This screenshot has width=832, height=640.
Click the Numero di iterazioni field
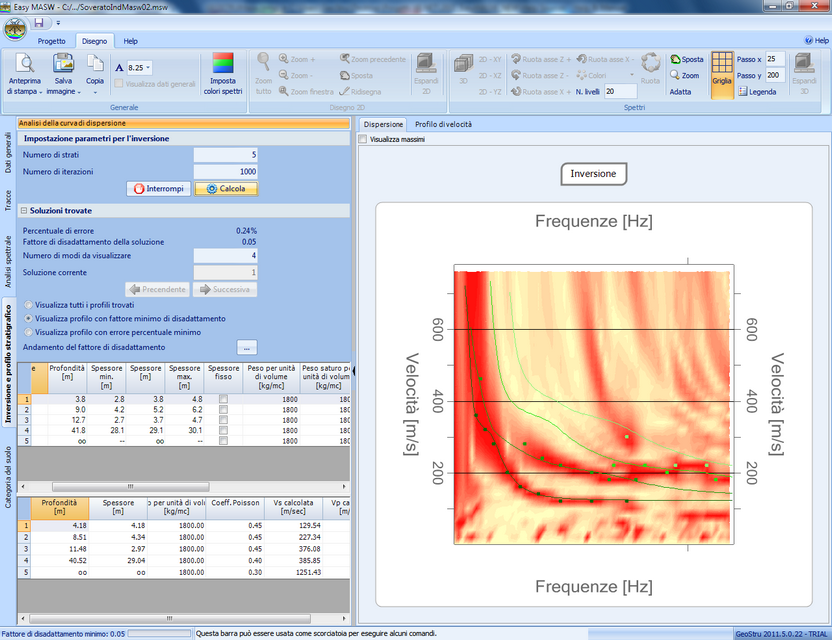225,172
